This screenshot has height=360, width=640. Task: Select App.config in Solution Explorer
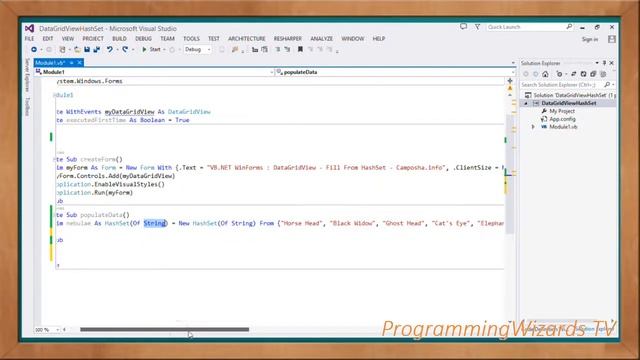[x=562, y=119]
